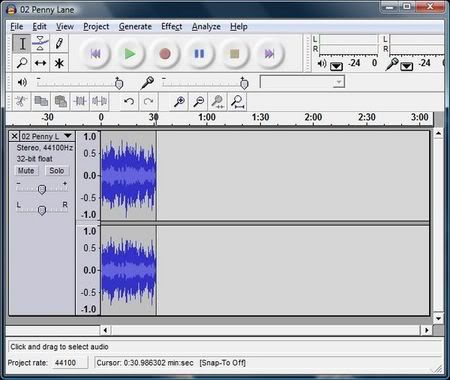
Task: Click the horizontal scrollbar left arrow
Action: click(105, 330)
